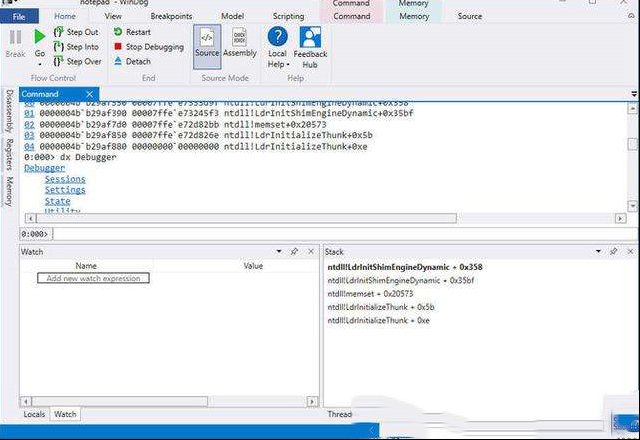Detach the debugger from process
640x440 pixels.
[x=132, y=62]
